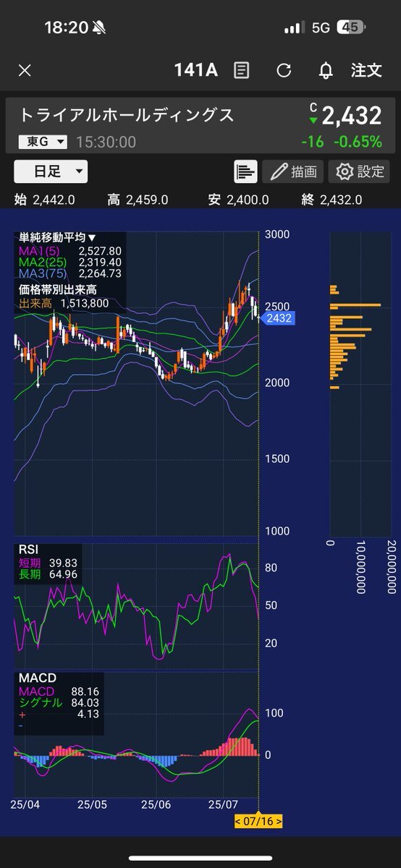Viewport: 401px width, 868px height.
Task: Tap the 注文 order button
Action: click(366, 70)
